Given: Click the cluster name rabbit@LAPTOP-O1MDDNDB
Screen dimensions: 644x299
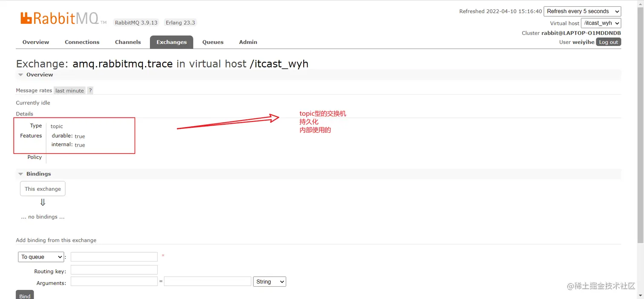Looking at the screenshot, I should click(581, 33).
